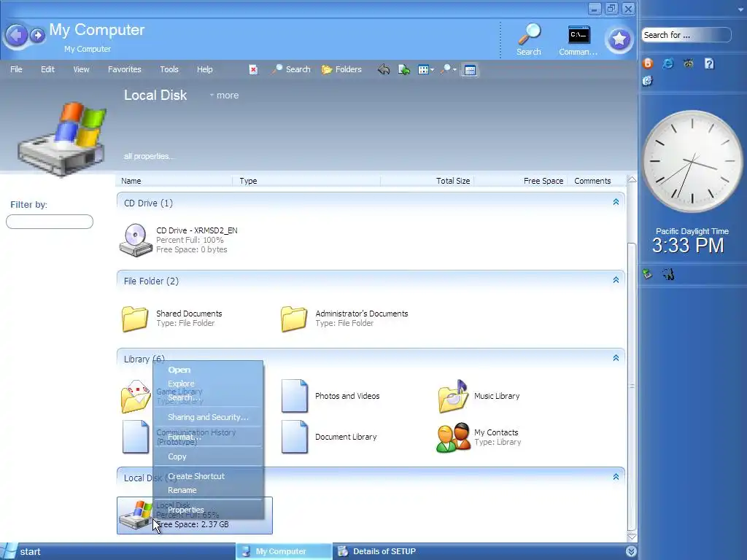
Task: Launch Internet Explorer from sidebar
Action: pos(668,63)
